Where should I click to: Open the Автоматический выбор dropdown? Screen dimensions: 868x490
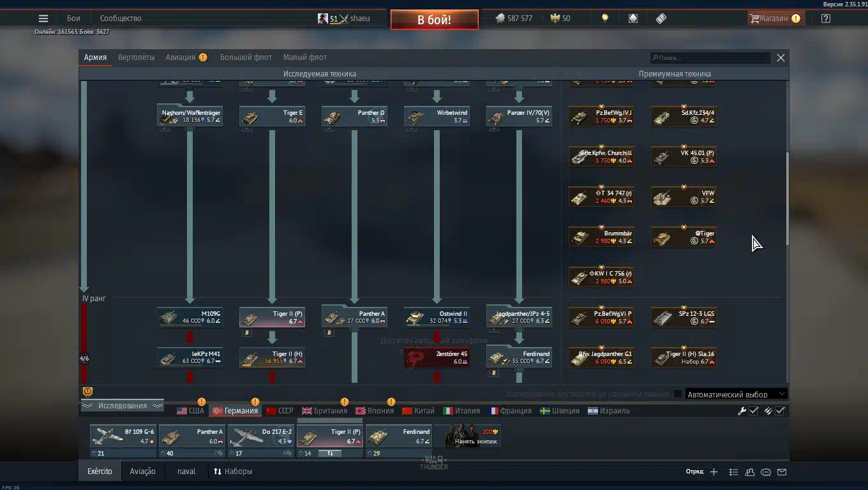[736, 394]
